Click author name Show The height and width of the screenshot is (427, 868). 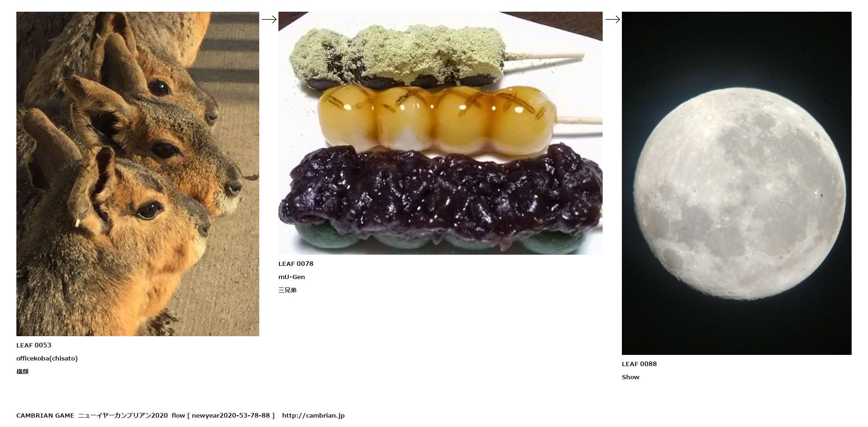click(x=630, y=377)
